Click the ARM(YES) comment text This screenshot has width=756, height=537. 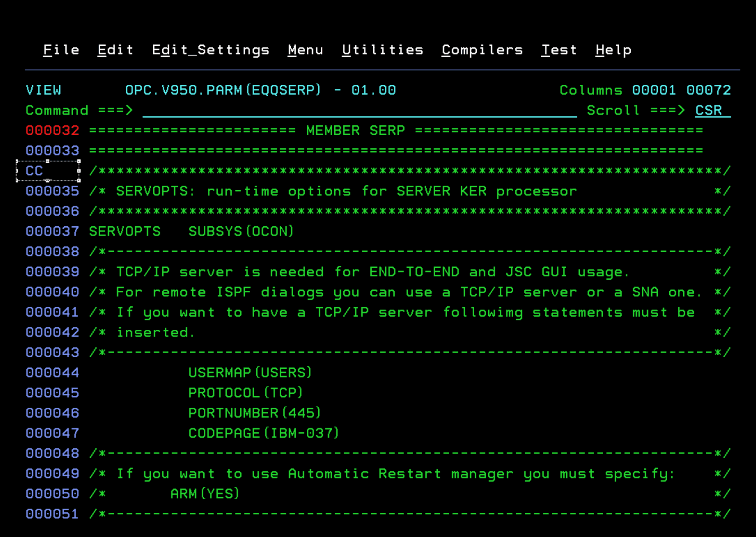click(205, 494)
